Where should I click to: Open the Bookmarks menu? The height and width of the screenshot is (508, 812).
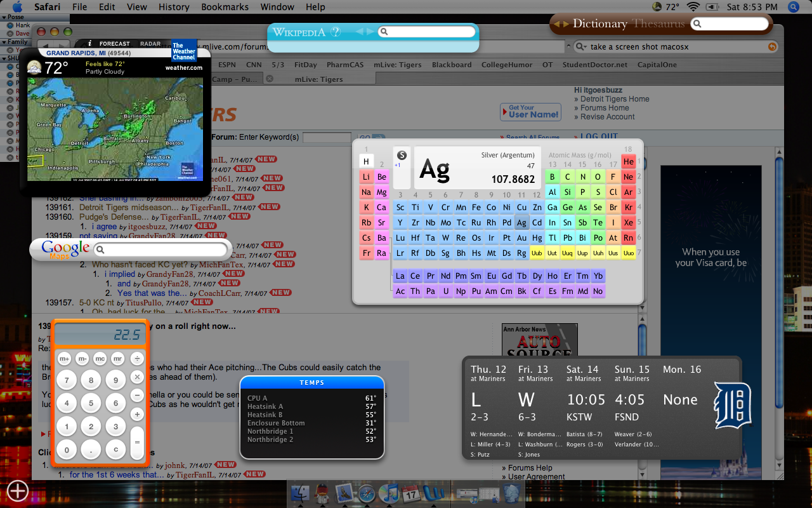(225, 7)
